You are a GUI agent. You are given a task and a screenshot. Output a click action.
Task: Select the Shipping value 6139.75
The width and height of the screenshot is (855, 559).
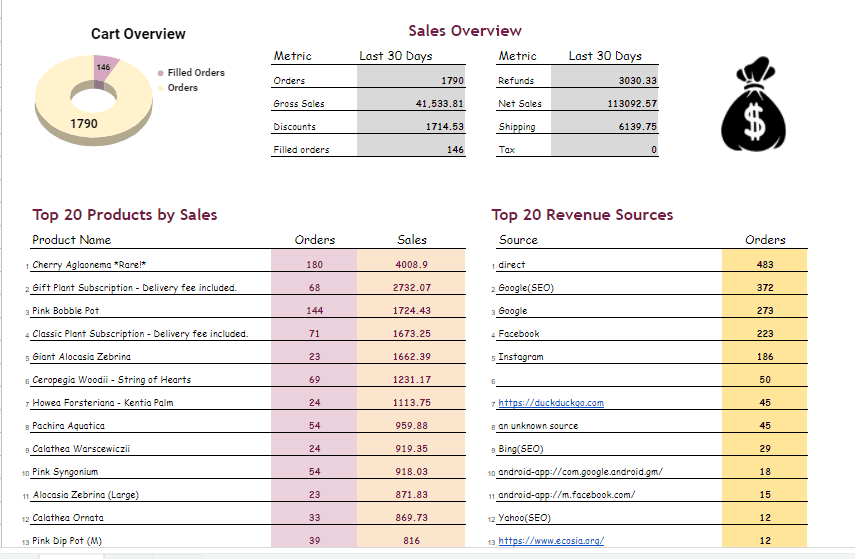coord(605,123)
